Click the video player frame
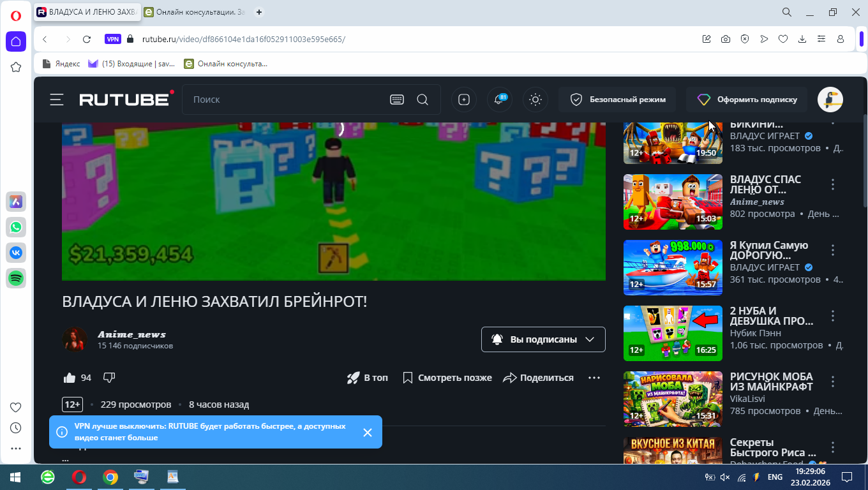Viewport: 868px width, 490px height. [x=334, y=201]
